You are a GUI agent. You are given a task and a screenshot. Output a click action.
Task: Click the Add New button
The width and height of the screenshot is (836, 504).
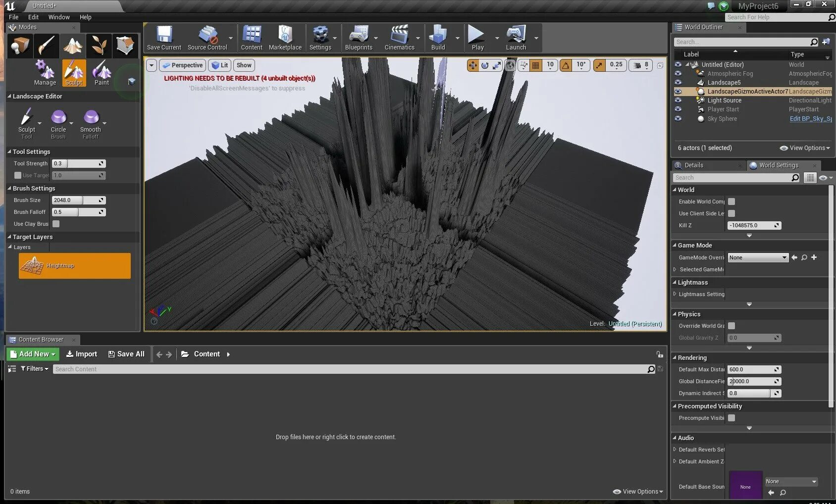pos(33,354)
